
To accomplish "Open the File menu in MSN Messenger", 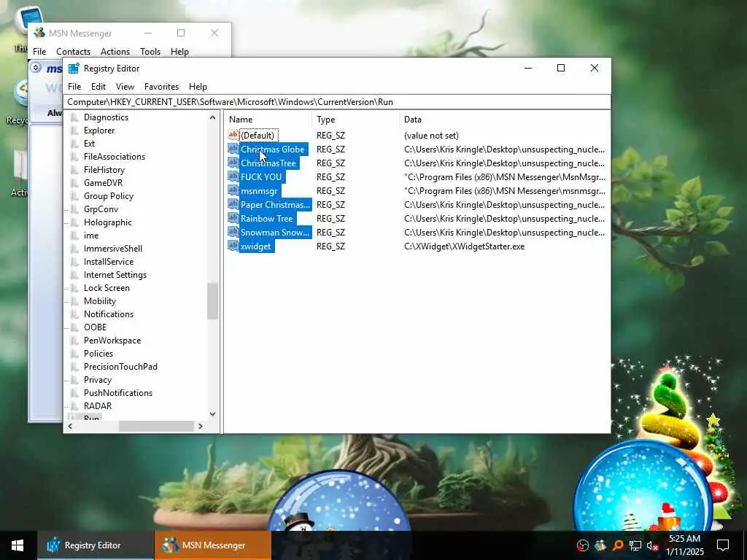I will point(39,52).
